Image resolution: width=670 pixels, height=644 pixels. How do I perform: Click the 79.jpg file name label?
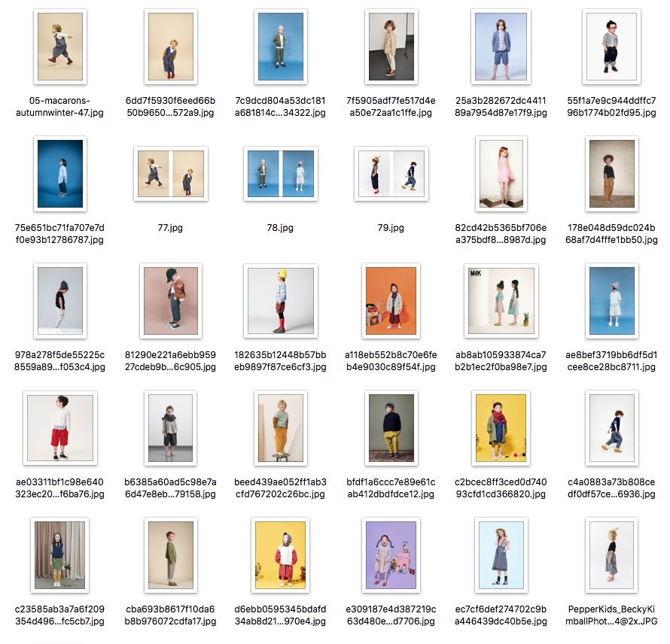click(x=391, y=228)
